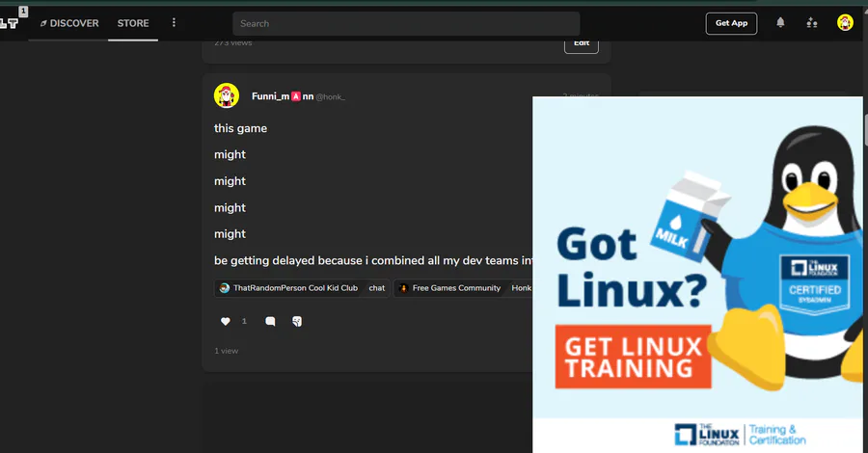Viewport: 868px width, 453px height.
Task: Open the notifications bell
Action: (x=780, y=23)
